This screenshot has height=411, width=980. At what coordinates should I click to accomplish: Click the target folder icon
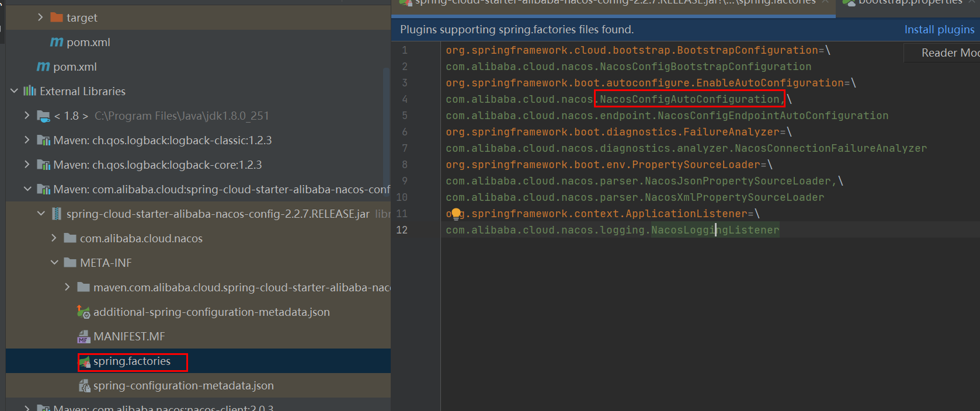(x=57, y=18)
